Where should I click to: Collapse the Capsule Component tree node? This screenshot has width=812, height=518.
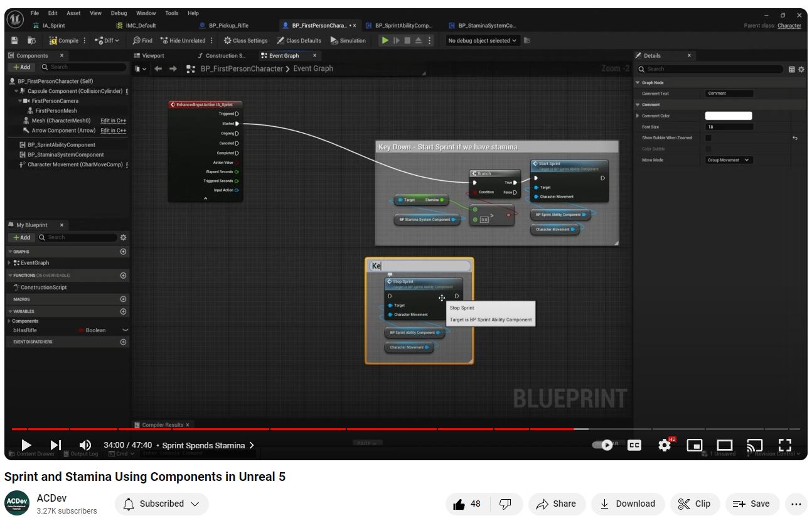16,91
